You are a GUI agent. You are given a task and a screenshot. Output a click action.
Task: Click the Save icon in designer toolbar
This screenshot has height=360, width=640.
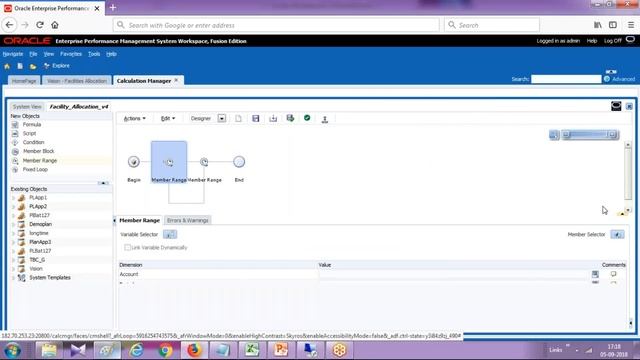pos(256,118)
